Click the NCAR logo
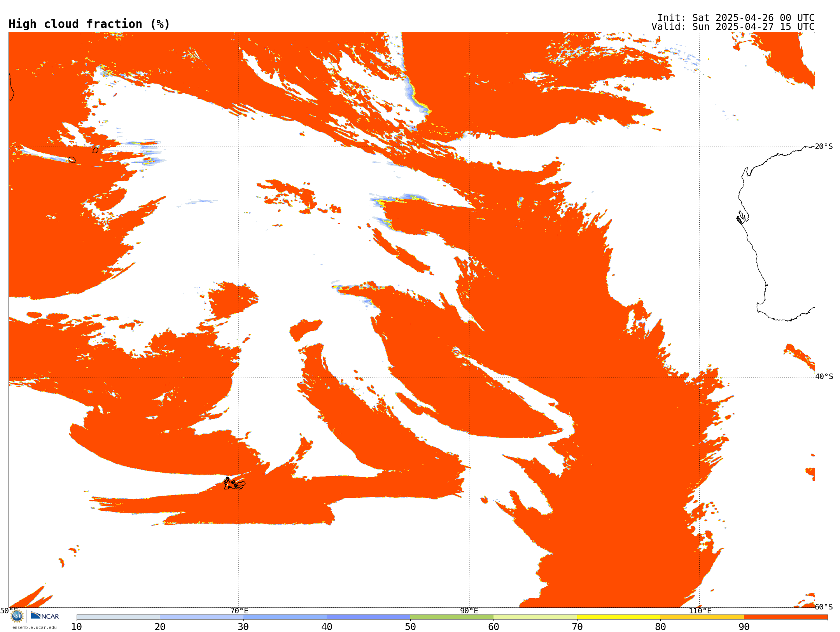 click(45, 616)
